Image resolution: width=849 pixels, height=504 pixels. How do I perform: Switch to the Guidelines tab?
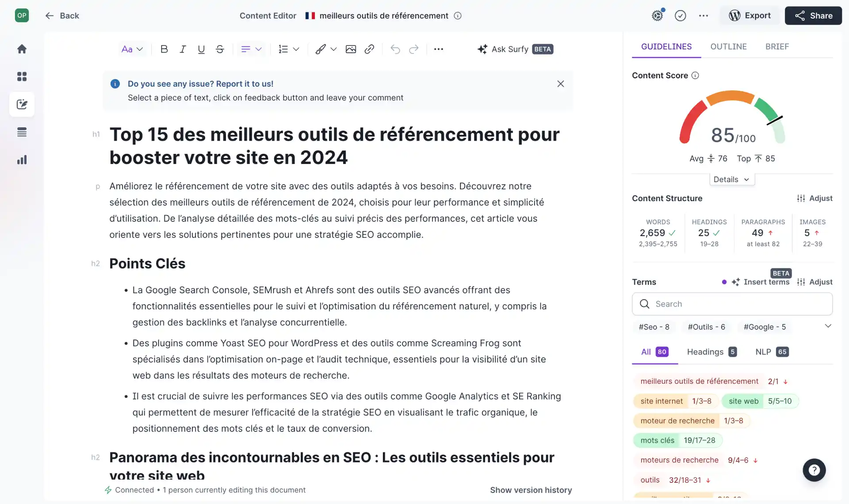click(666, 46)
